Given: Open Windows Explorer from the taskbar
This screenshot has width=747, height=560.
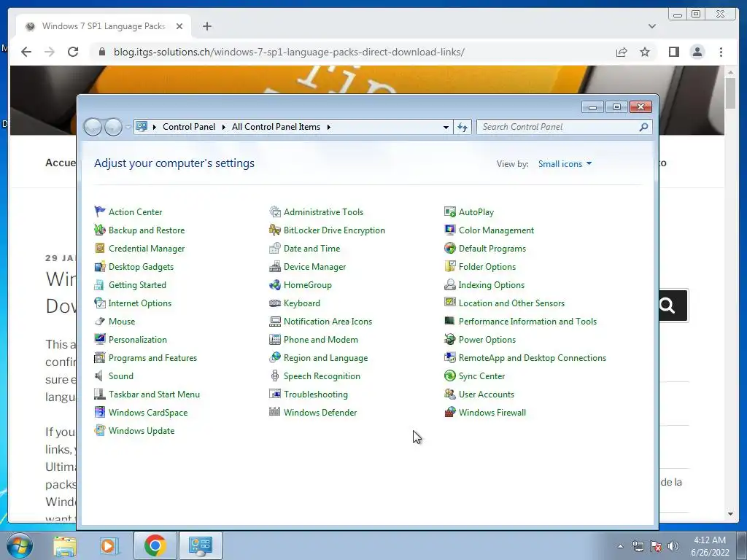Looking at the screenshot, I should click(65, 545).
